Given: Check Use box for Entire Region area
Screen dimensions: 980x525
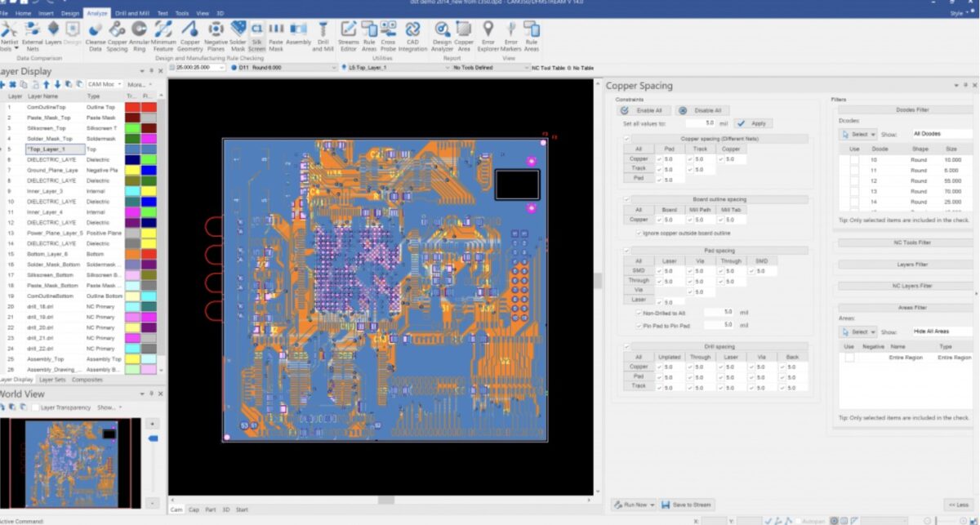Looking at the screenshot, I should pos(850,358).
